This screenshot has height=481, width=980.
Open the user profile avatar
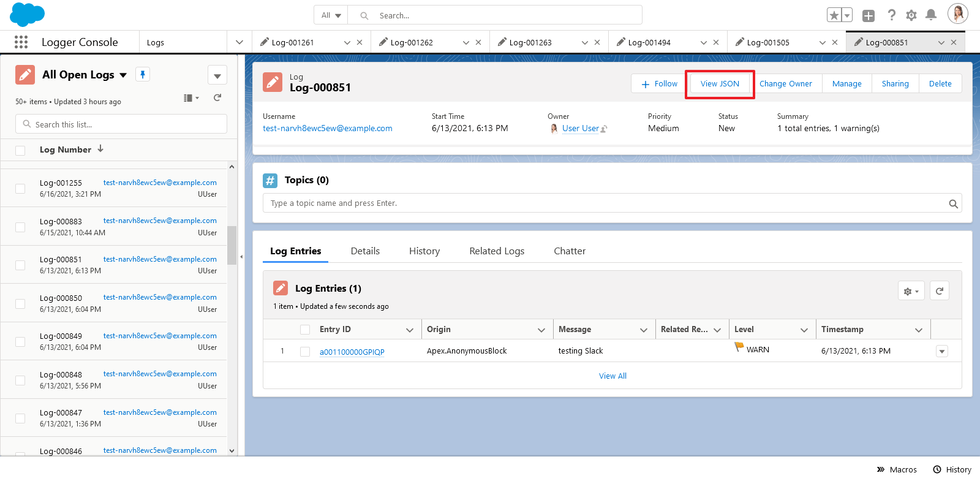pos(958,13)
